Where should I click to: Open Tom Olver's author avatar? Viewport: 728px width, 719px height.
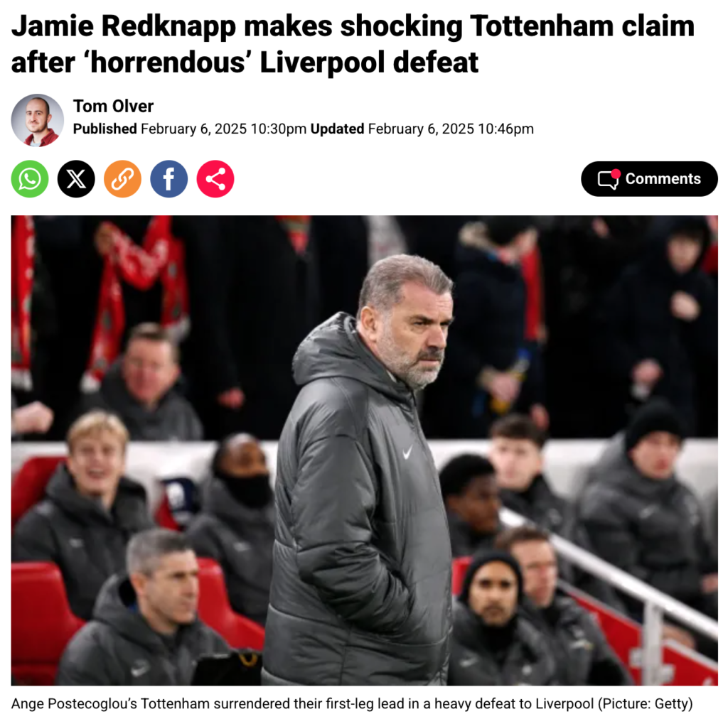tap(38, 120)
